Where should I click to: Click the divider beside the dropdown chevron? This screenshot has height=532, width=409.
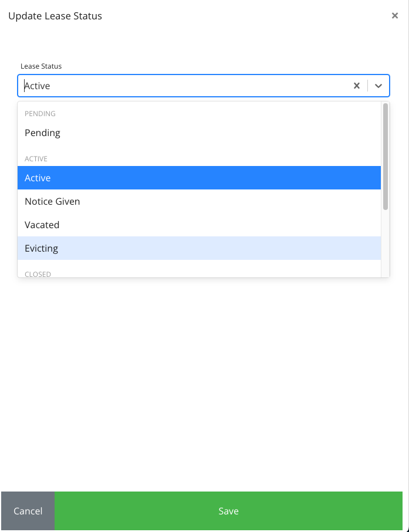(368, 86)
